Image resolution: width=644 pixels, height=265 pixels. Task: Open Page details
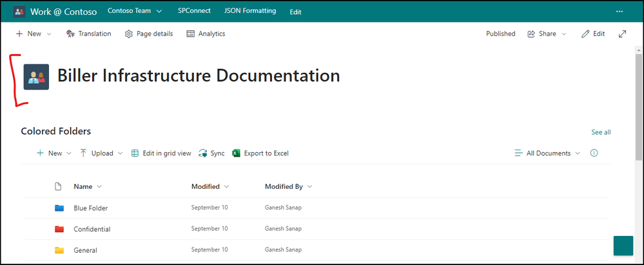[x=149, y=34]
